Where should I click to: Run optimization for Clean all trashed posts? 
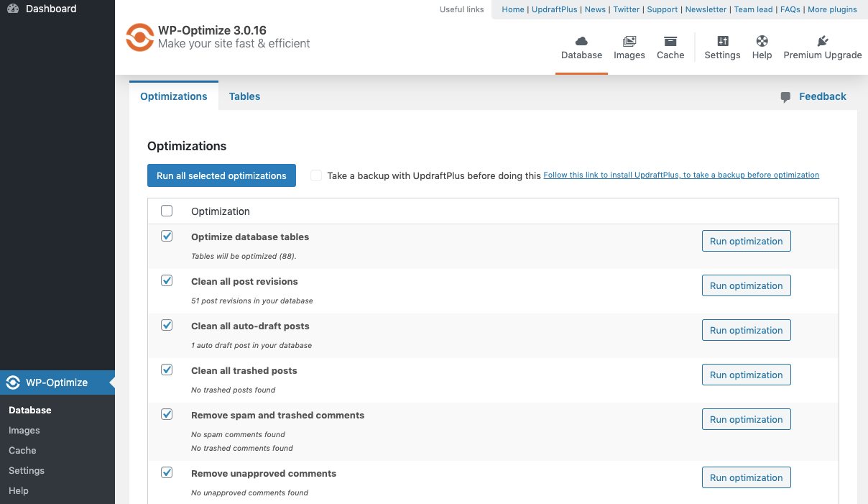pyautogui.click(x=746, y=375)
